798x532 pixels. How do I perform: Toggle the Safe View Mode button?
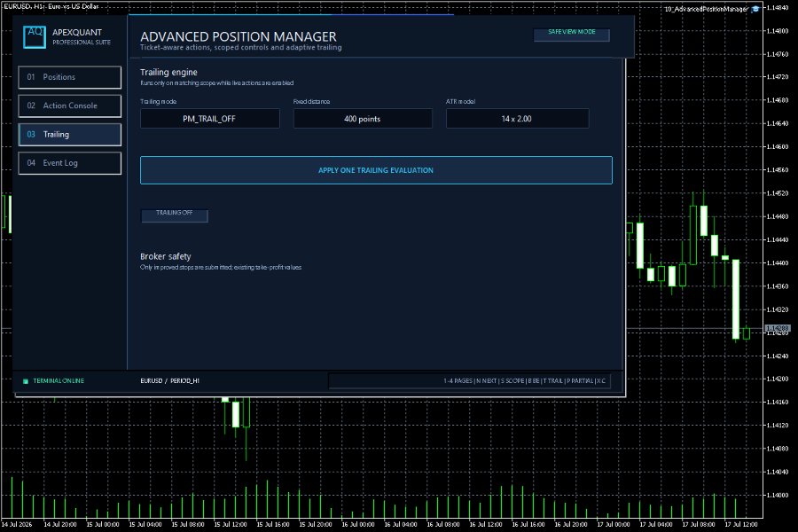coord(572,34)
